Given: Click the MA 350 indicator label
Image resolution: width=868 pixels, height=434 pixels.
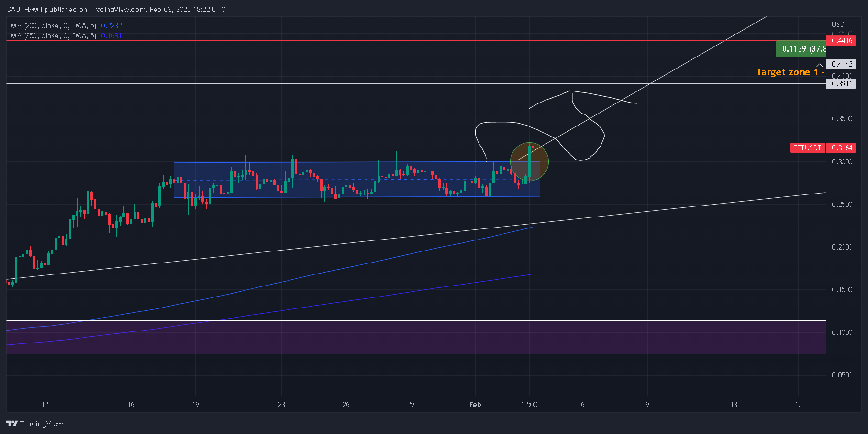Looking at the screenshot, I should 54,36.
